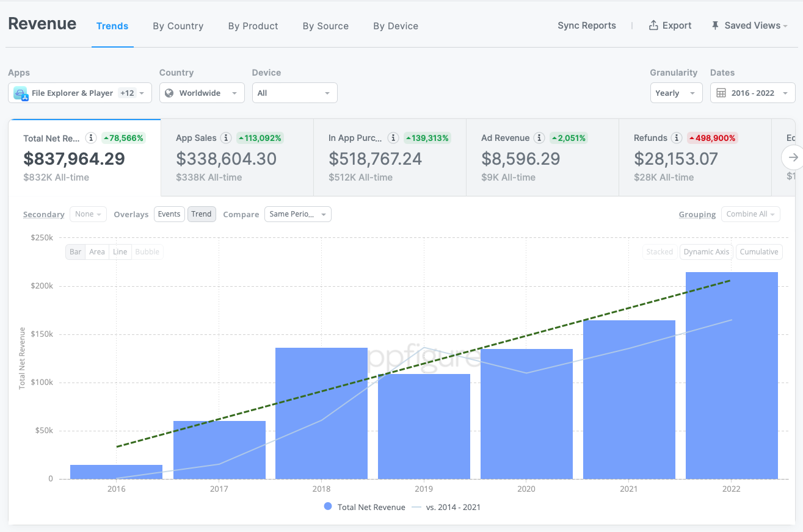This screenshot has width=803, height=532.
Task: Expand the Country Worldwide dropdown
Action: click(x=202, y=93)
